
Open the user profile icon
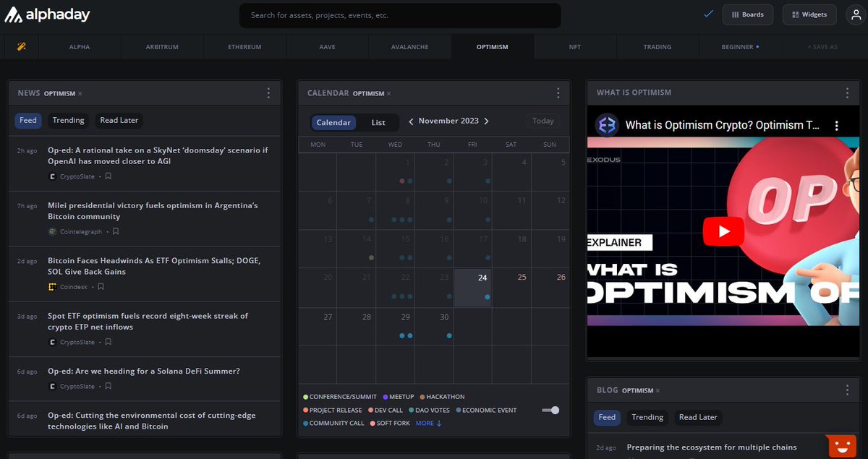click(x=856, y=14)
